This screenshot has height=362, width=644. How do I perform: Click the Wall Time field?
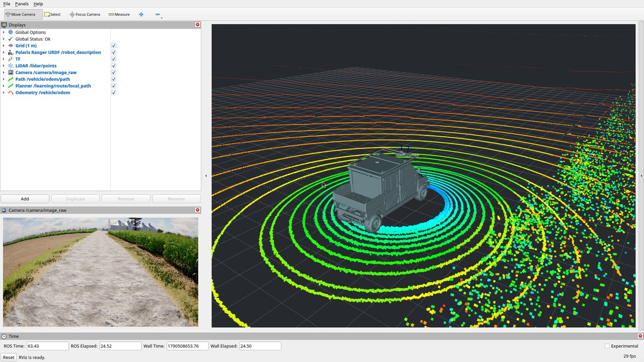point(187,346)
